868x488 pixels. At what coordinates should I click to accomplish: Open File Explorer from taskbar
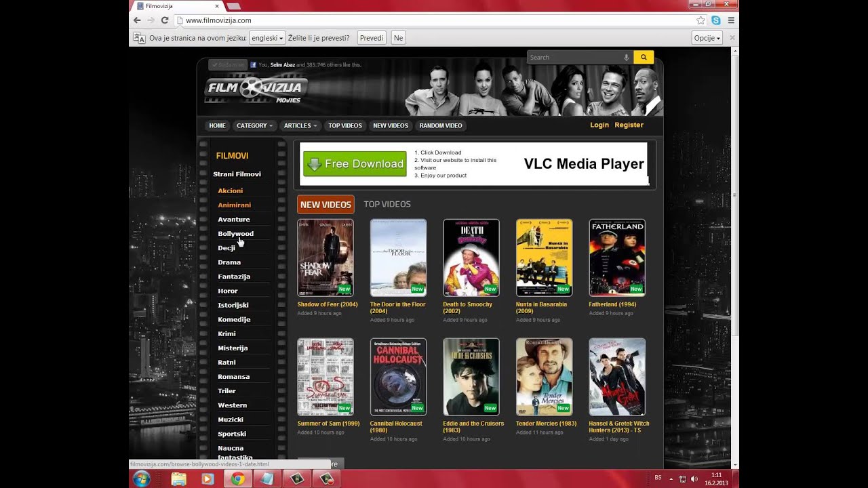click(x=179, y=479)
